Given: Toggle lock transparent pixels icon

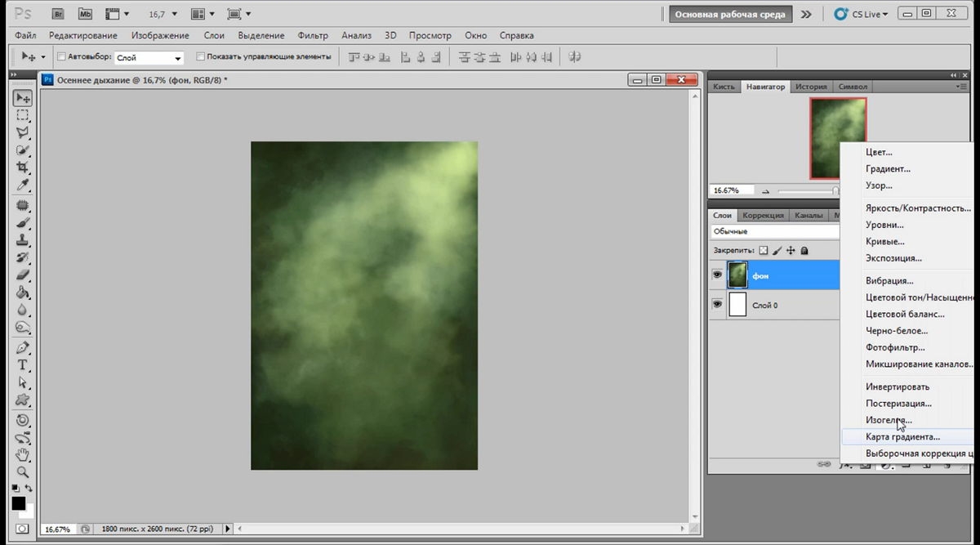Looking at the screenshot, I should click(x=764, y=251).
